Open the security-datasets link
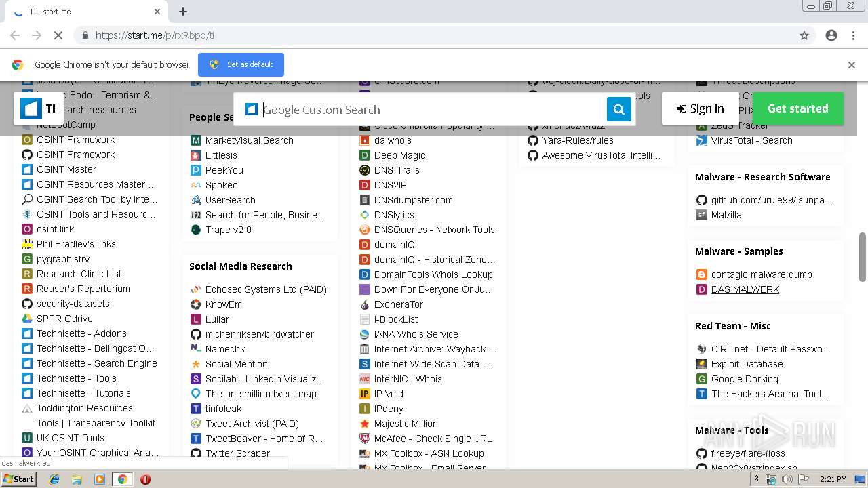Screen dimensions: 868x488 point(73,304)
